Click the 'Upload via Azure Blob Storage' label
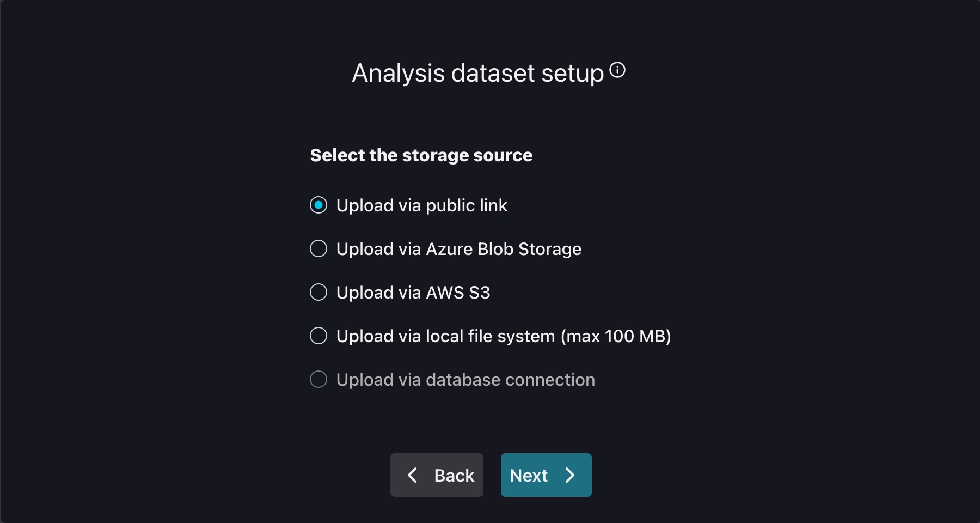 pyautogui.click(x=458, y=249)
